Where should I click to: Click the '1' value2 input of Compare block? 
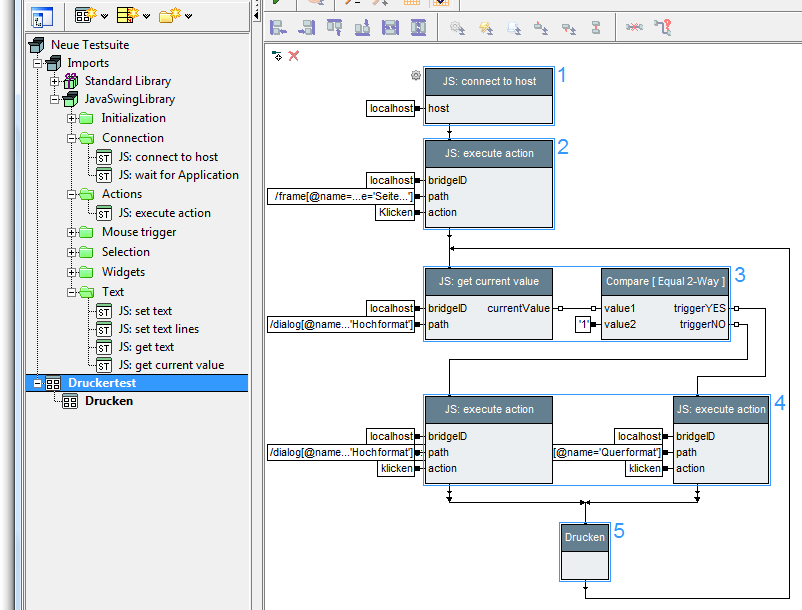click(x=583, y=324)
